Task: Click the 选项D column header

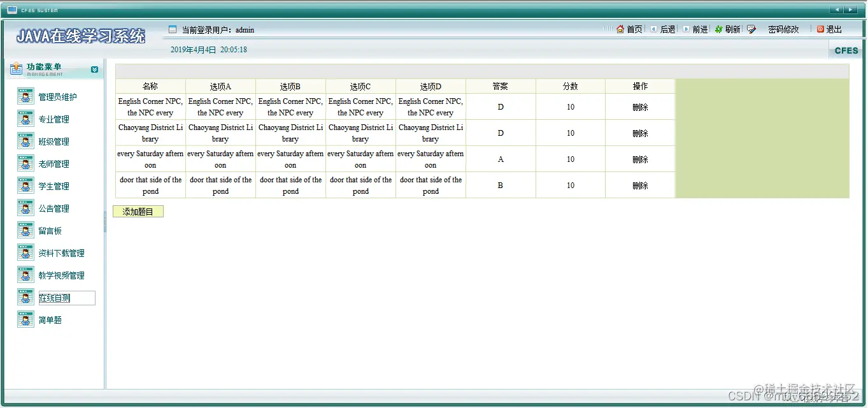Action: pyautogui.click(x=430, y=86)
